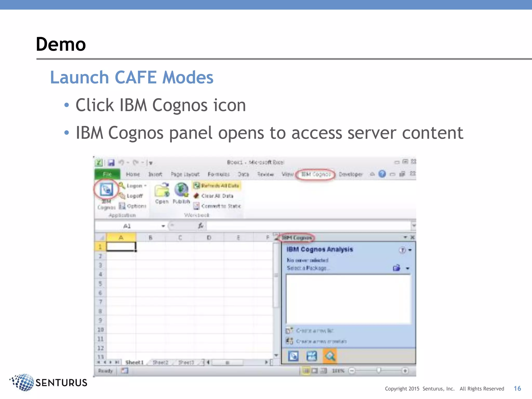The height and width of the screenshot is (399, 532).
Task: Click the Excel Help question mark icon
Action: [382, 174]
